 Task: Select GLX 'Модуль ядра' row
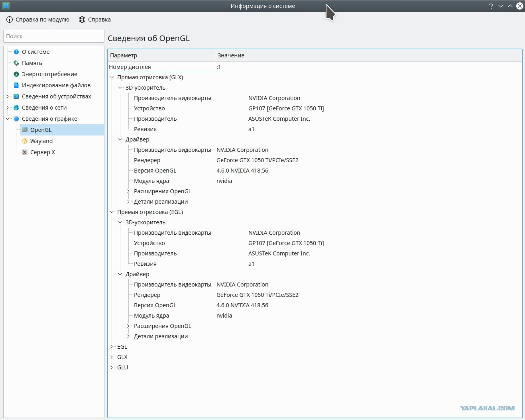(315, 181)
